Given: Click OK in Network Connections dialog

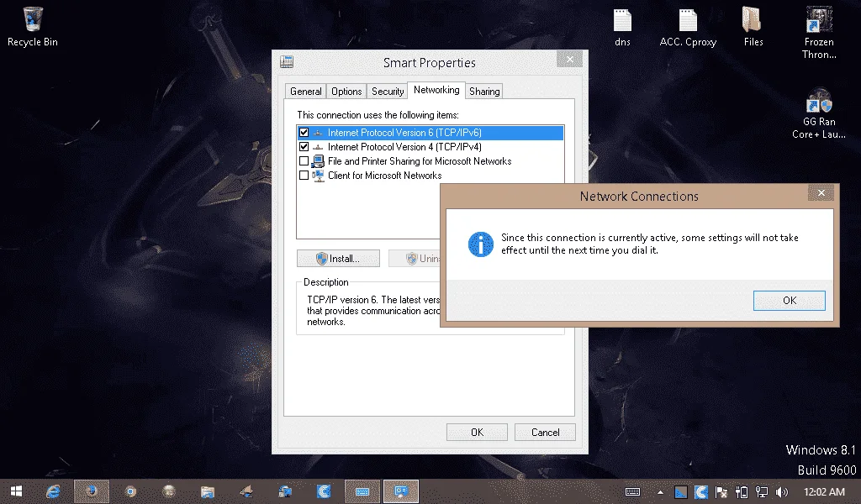Looking at the screenshot, I should pyautogui.click(x=789, y=301).
